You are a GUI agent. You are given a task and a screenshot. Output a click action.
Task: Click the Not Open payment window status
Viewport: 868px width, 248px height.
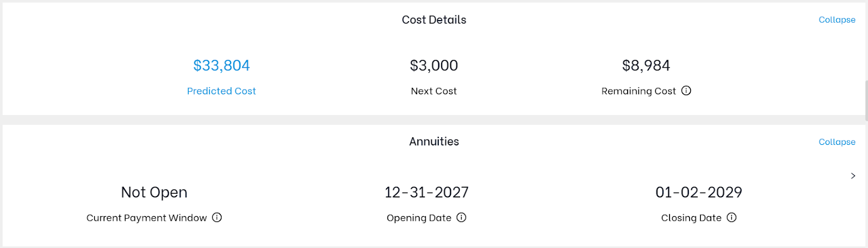click(154, 192)
